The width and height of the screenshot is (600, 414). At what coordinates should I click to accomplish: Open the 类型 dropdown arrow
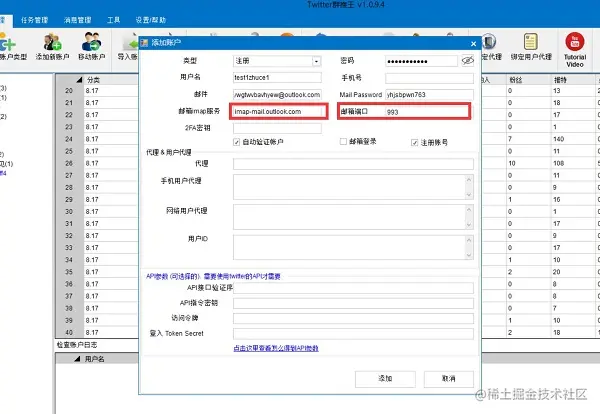pyautogui.click(x=316, y=61)
